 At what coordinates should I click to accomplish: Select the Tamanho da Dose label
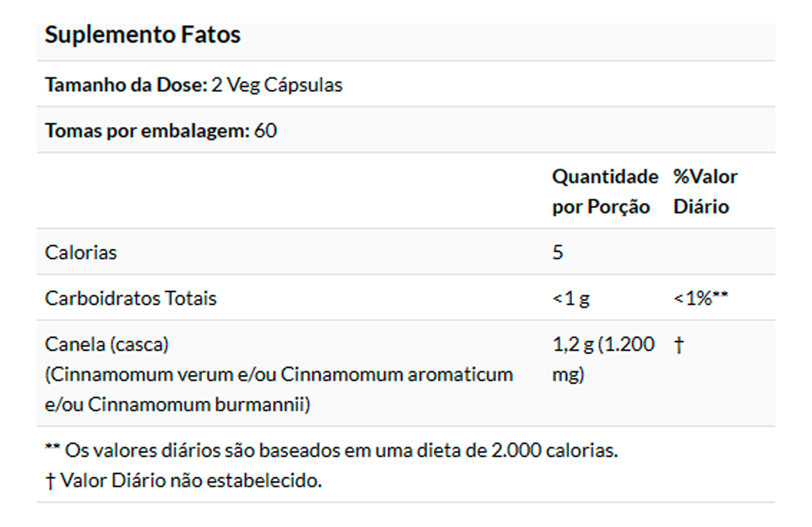pos(125,85)
